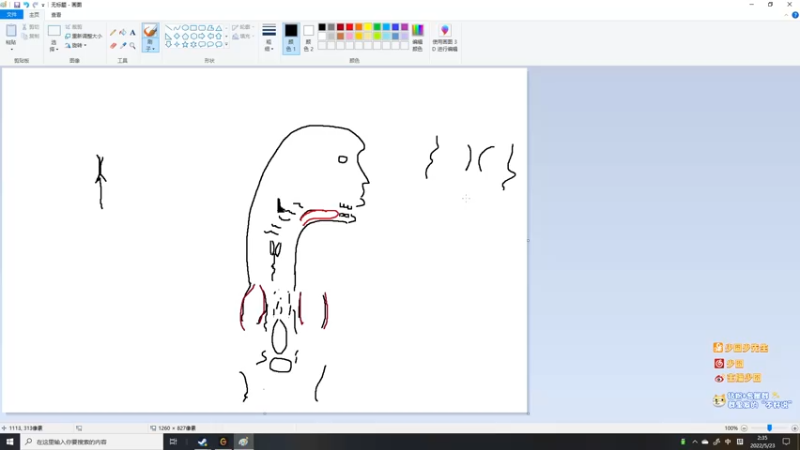
Task: Click the rectangular Select tool icon
Action: [x=54, y=31]
